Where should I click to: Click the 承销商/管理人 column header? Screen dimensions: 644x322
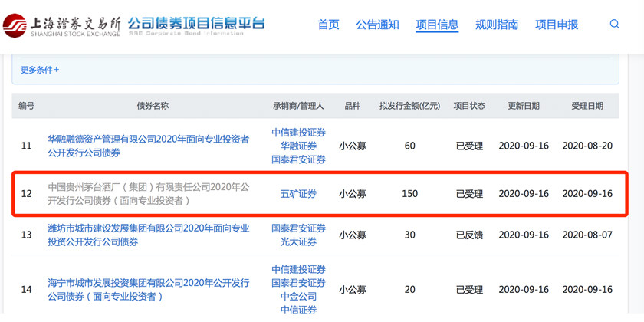click(x=298, y=106)
